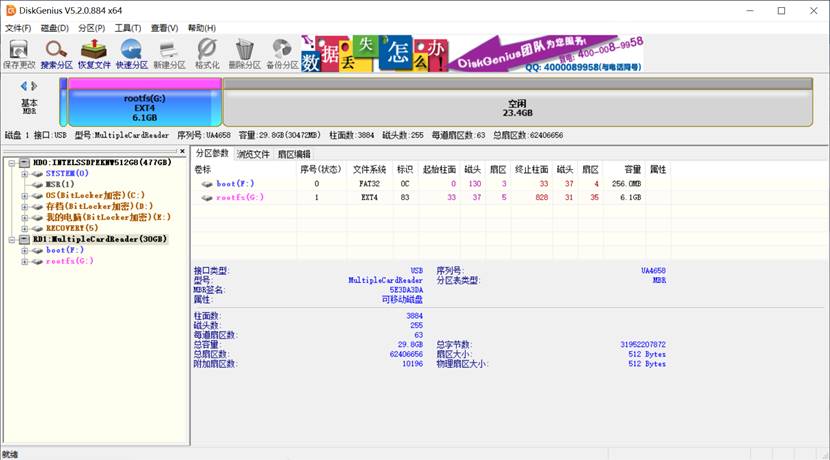Switch to the Partition Parameters (分区参数) tab

212,154
